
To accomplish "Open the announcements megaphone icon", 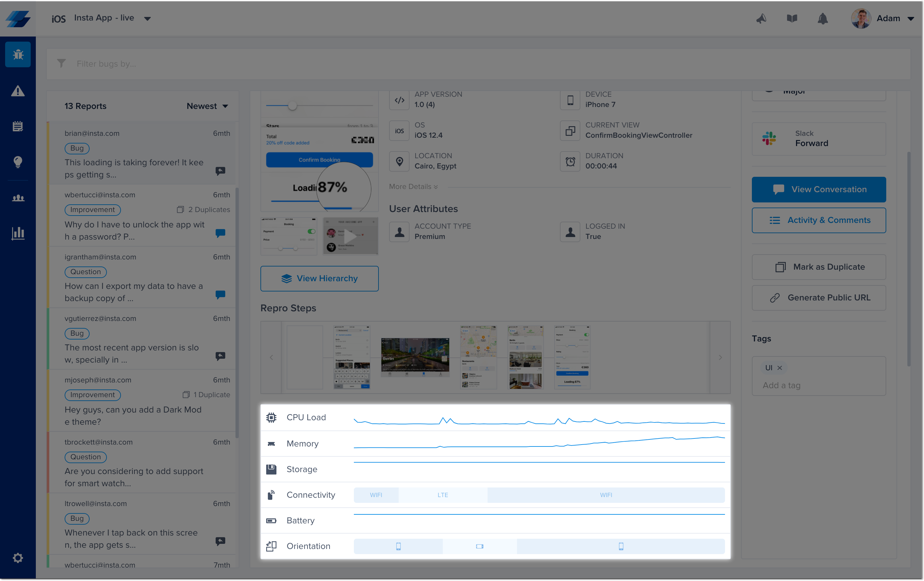I will 761,19.
